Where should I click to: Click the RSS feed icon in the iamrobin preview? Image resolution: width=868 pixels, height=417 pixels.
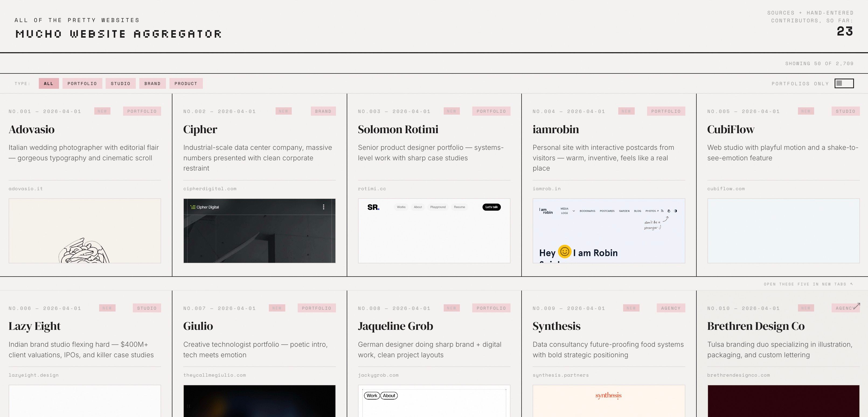pyautogui.click(x=662, y=211)
